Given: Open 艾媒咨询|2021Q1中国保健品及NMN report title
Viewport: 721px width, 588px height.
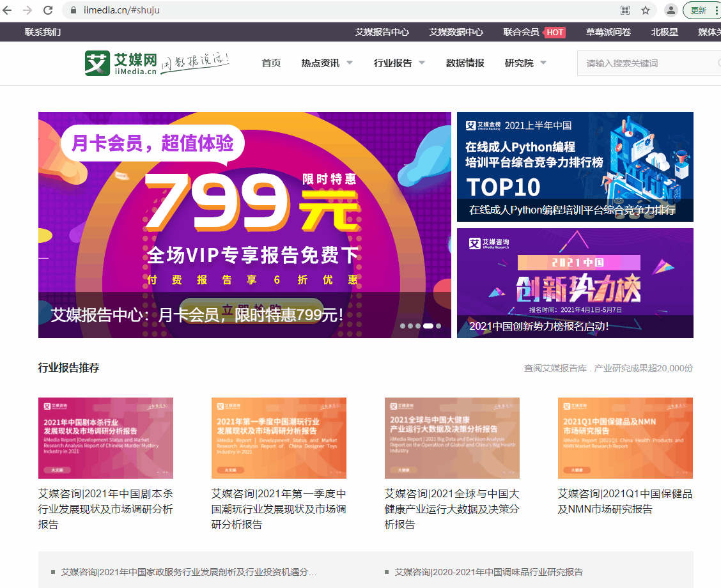Looking at the screenshot, I should pos(625,501).
